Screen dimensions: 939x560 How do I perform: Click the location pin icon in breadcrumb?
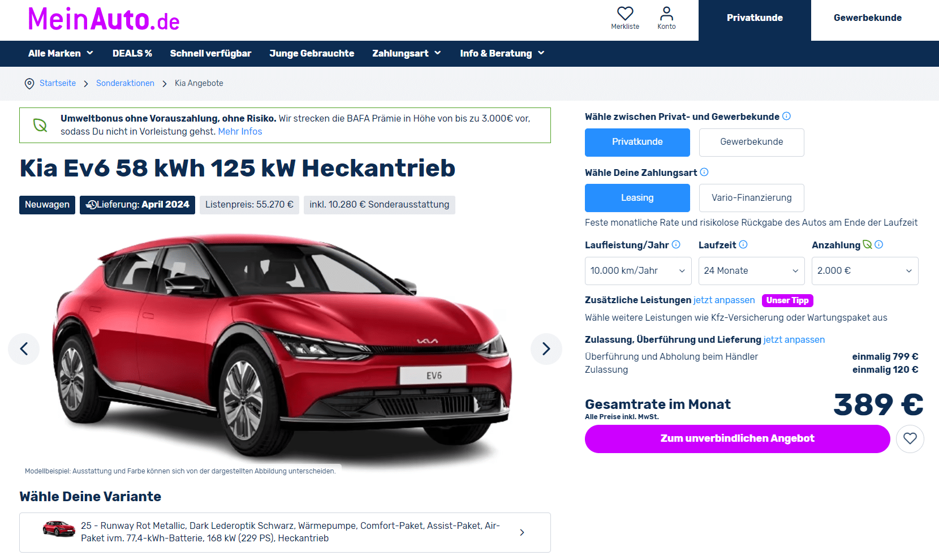29,84
